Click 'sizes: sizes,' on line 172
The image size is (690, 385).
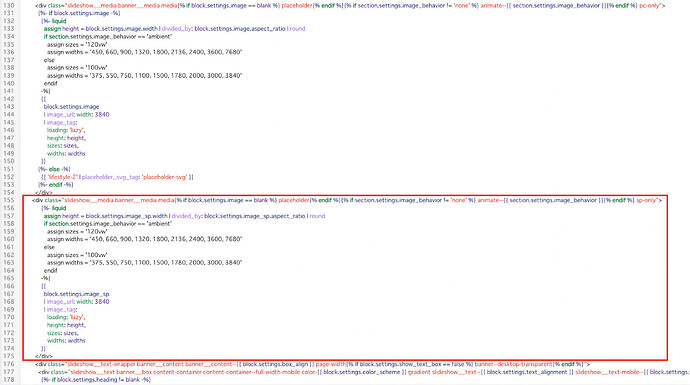pyautogui.click(x=63, y=333)
